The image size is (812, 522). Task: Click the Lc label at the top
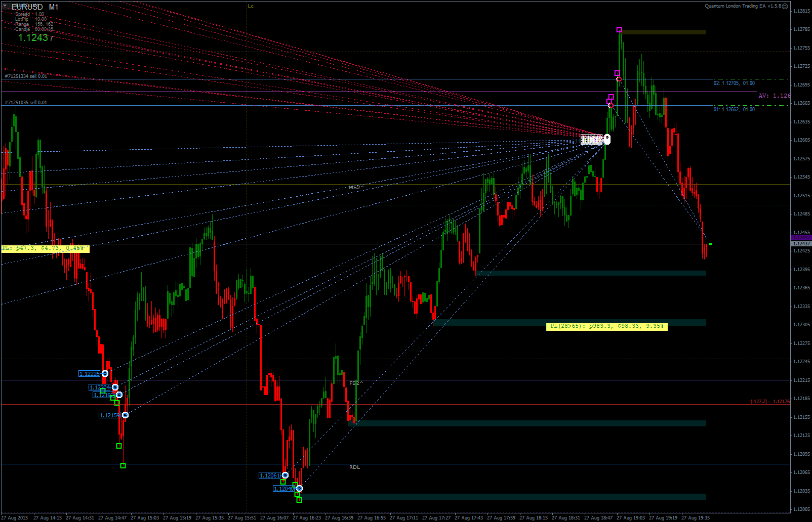(251, 6)
